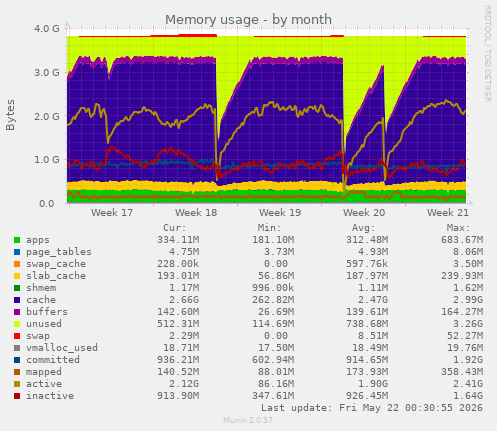Click the vmalloc_used gray legend swatch
The width and height of the screenshot is (497, 431).
[17, 348]
